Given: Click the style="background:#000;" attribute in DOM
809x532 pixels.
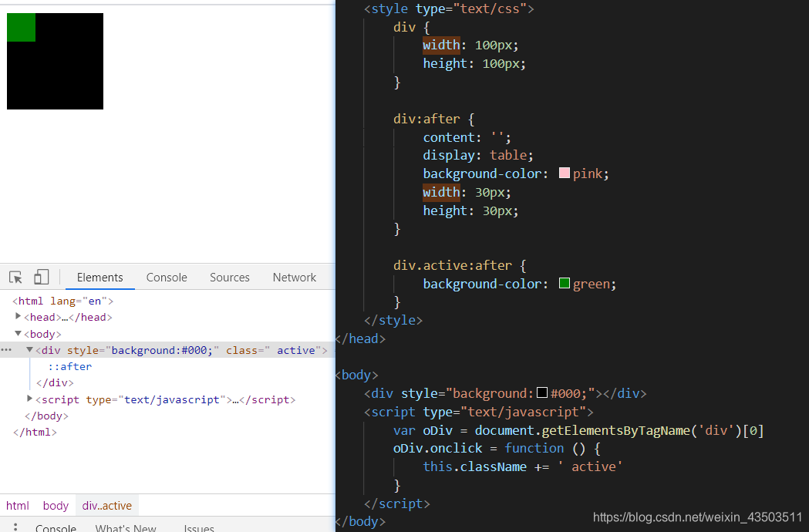Looking at the screenshot, I should tap(143, 350).
